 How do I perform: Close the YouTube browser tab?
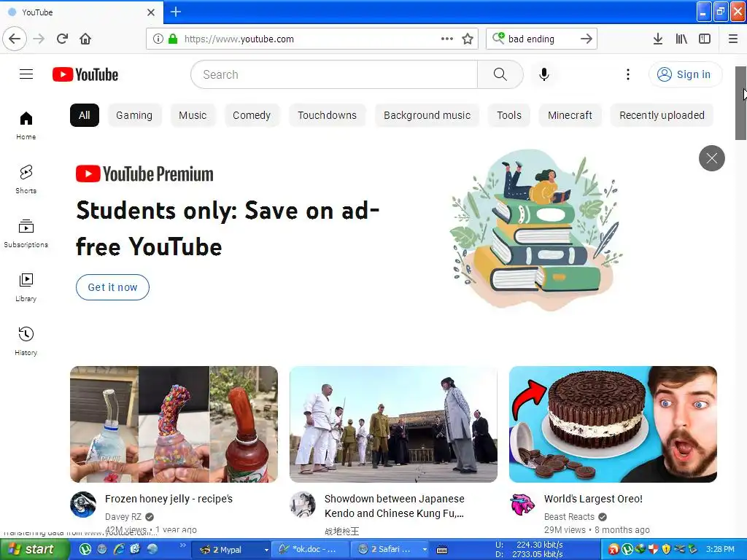coord(150,12)
